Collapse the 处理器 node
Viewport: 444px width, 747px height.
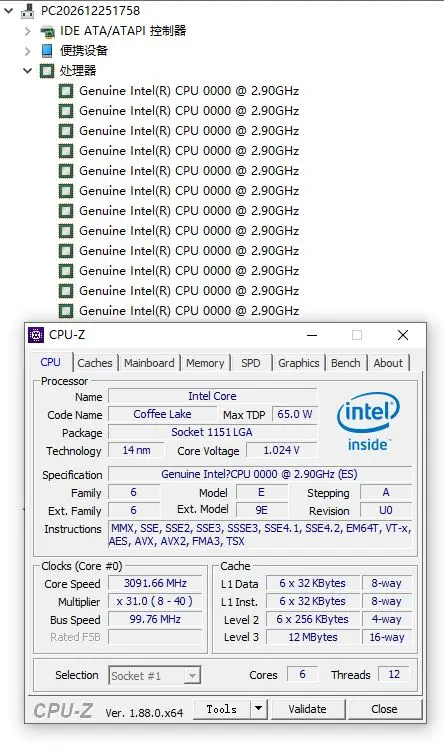(27, 71)
